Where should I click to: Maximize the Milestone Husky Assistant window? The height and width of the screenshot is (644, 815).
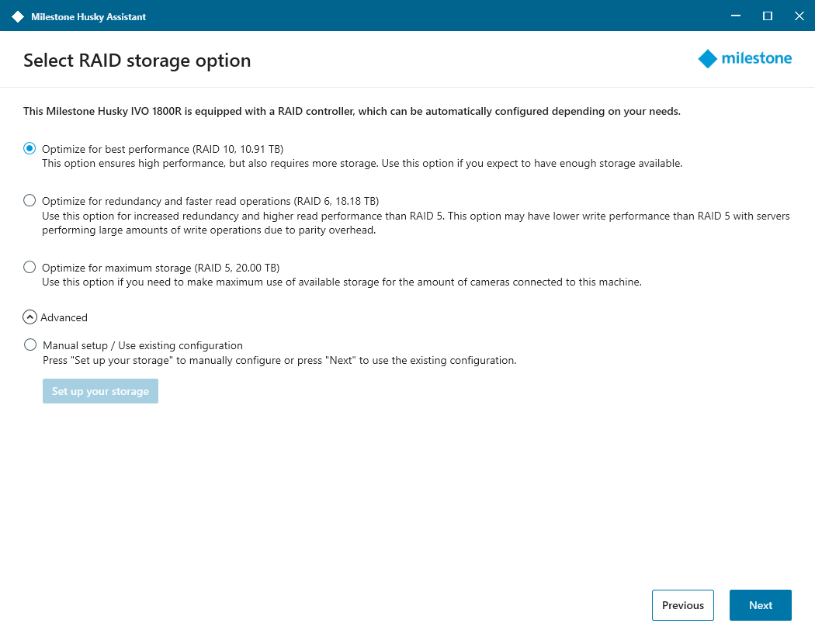pos(767,16)
